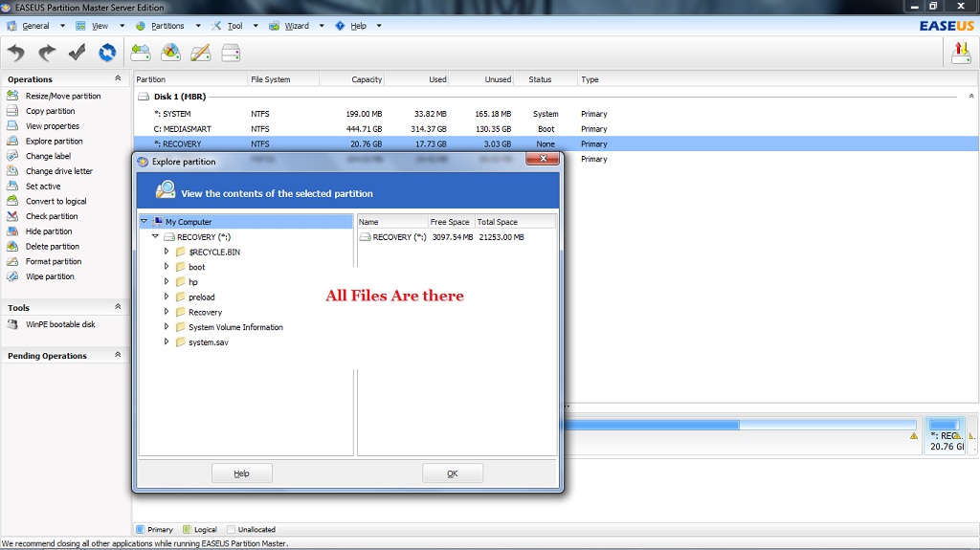Sort by the Free Space column header

pos(452,222)
